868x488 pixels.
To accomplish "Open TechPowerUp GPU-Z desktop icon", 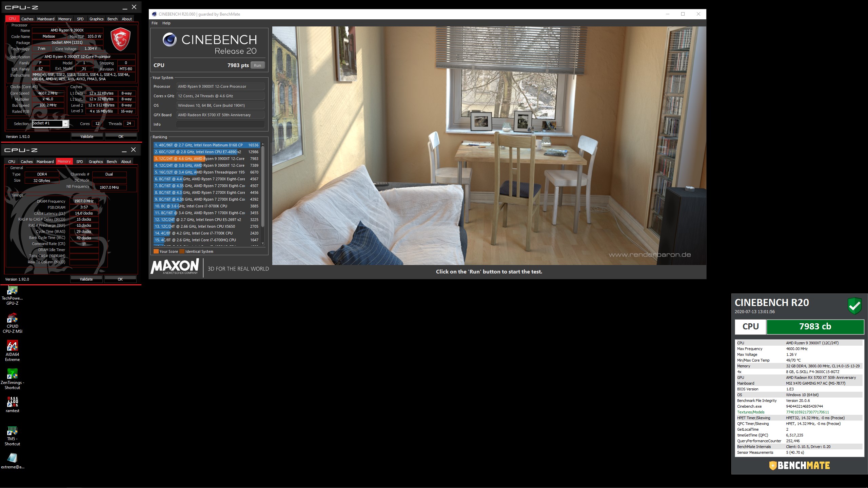I will coord(13,296).
